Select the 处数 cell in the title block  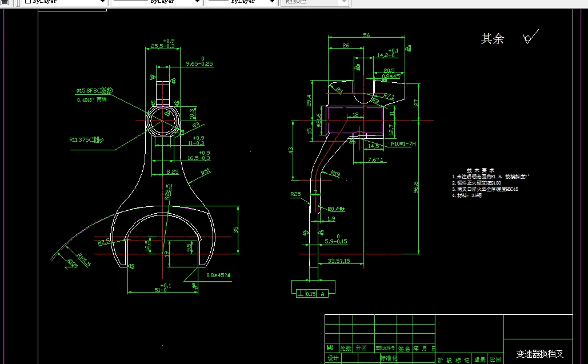click(x=346, y=349)
